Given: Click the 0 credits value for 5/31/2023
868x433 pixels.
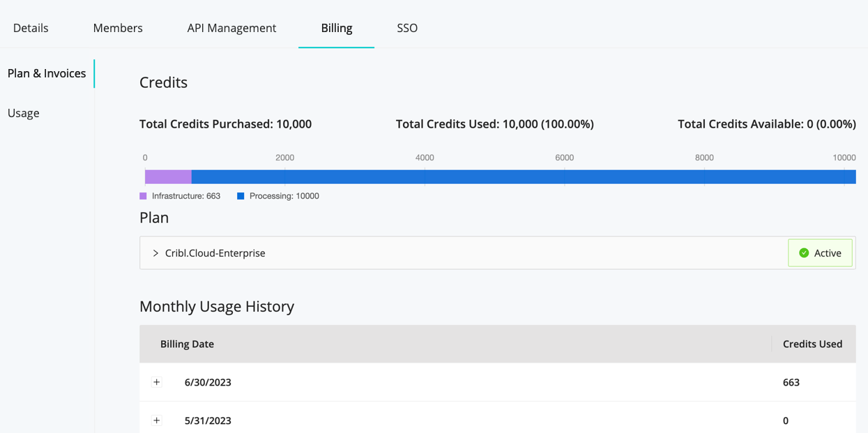Looking at the screenshot, I should (x=786, y=420).
